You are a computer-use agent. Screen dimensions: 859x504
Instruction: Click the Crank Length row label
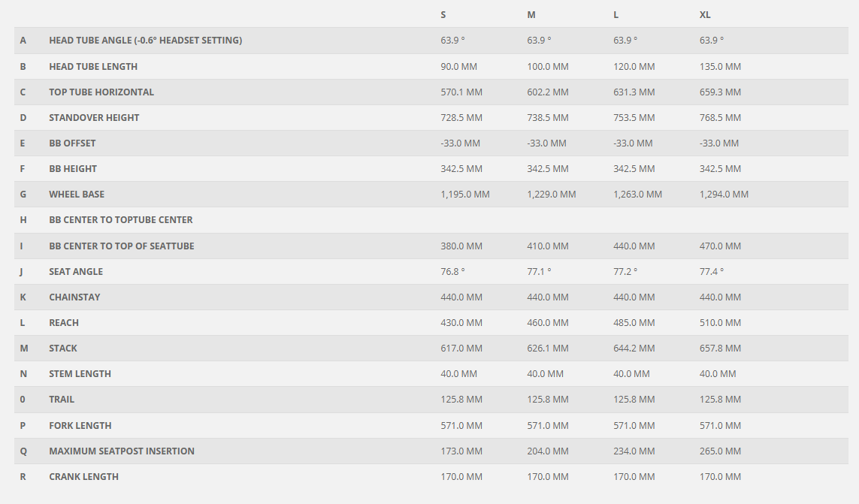click(83, 477)
